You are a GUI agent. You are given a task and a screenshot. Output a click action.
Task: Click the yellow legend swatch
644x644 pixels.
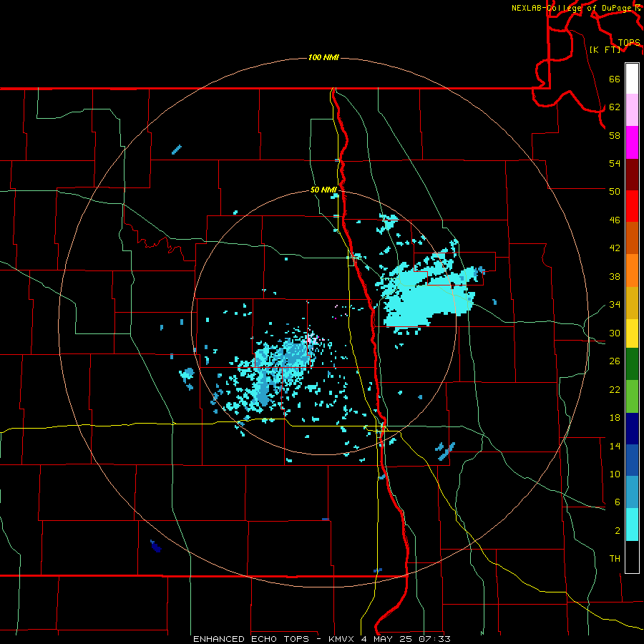pyautogui.click(x=632, y=333)
